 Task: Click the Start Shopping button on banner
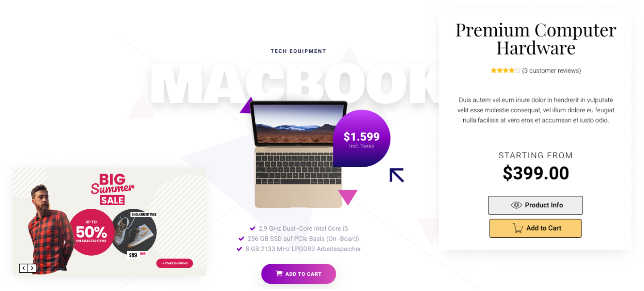[x=175, y=263]
